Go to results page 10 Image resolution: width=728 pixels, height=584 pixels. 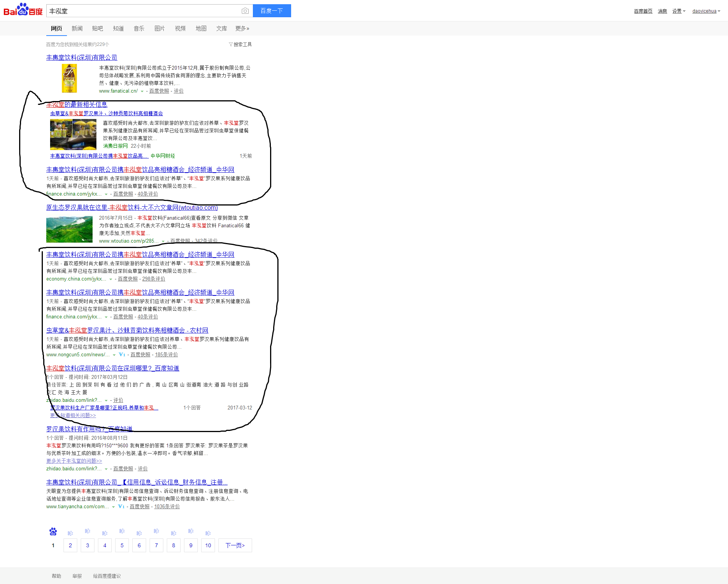click(208, 545)
